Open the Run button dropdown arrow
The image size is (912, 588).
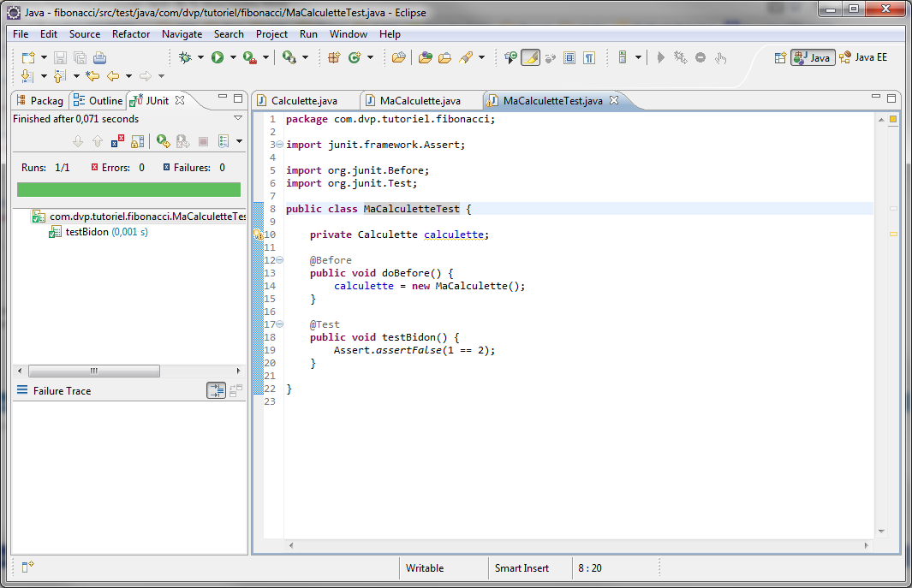point(233,57)
